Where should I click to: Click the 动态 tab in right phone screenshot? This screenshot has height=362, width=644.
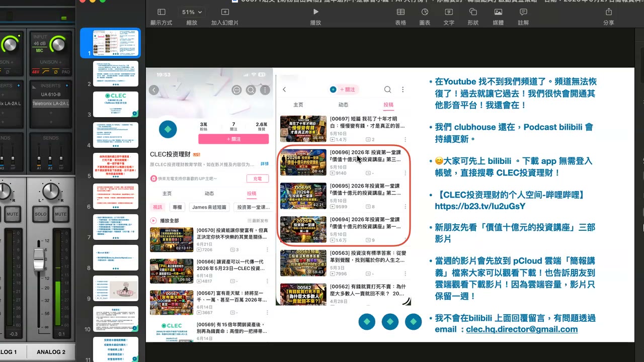tap(343, 105)
